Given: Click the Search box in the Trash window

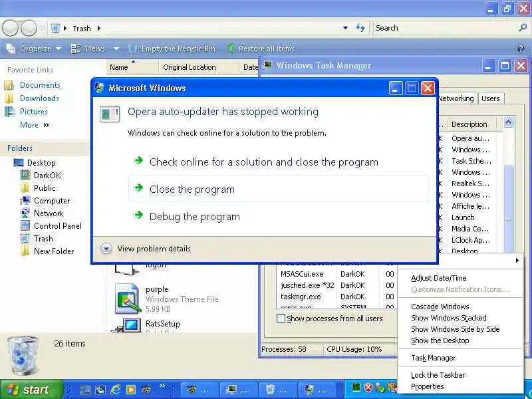Looking at the screenshot, I should pos(444,28).
